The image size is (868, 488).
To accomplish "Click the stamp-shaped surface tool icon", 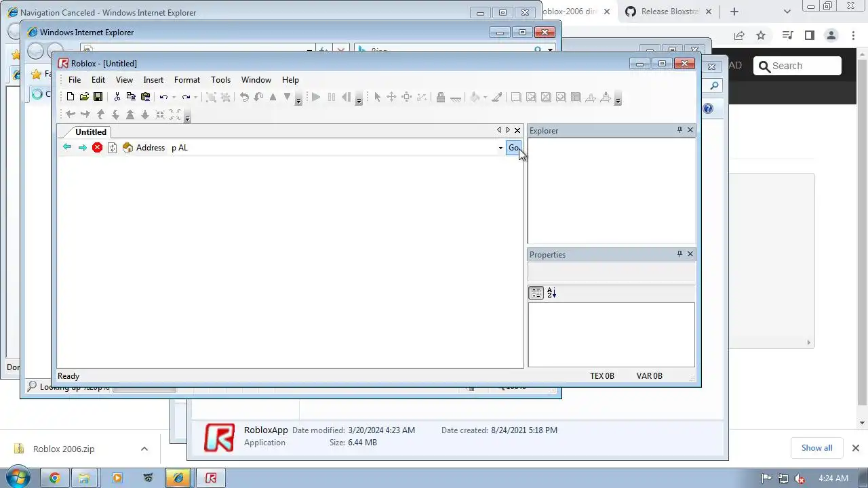I will click(x=591, y=97).
